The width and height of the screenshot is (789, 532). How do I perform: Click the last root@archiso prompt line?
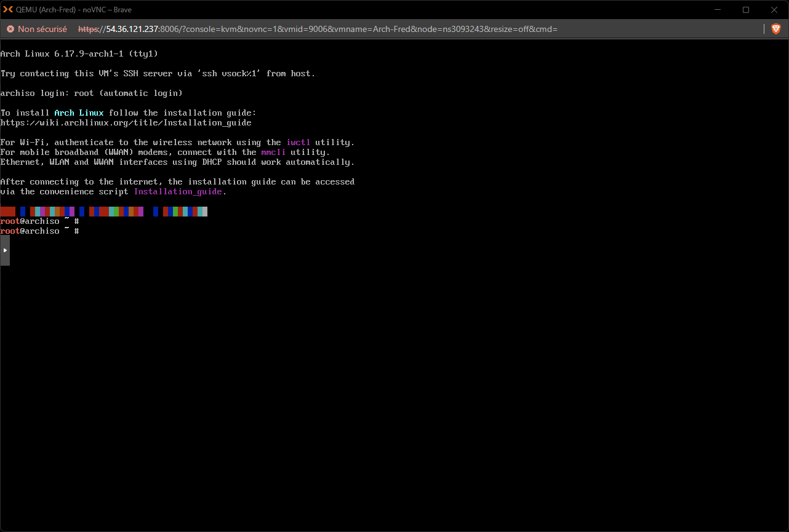39,231
